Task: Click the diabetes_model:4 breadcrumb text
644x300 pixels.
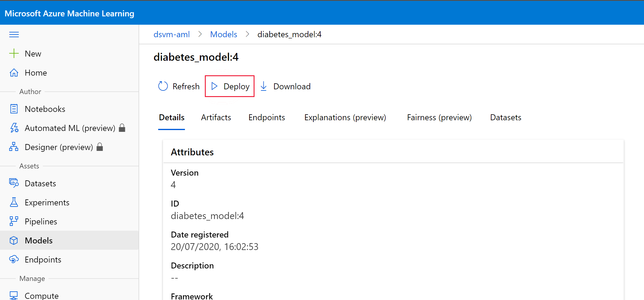Action: [289, 35]
